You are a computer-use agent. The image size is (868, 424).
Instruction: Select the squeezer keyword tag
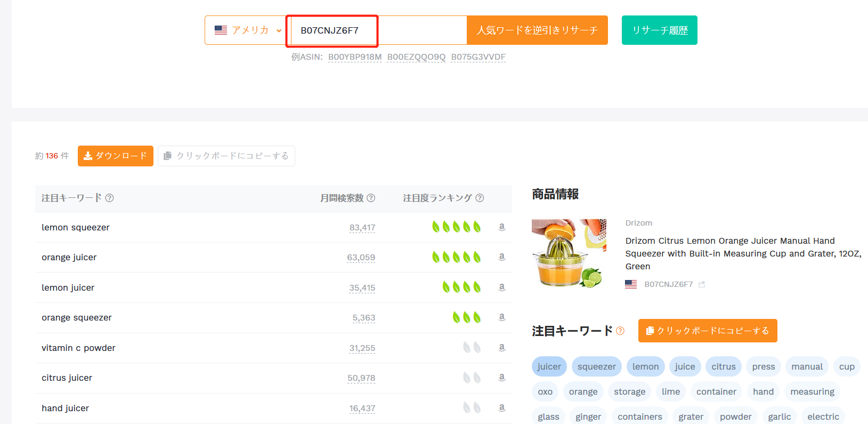pyautogui.click(x=597, y=366)
